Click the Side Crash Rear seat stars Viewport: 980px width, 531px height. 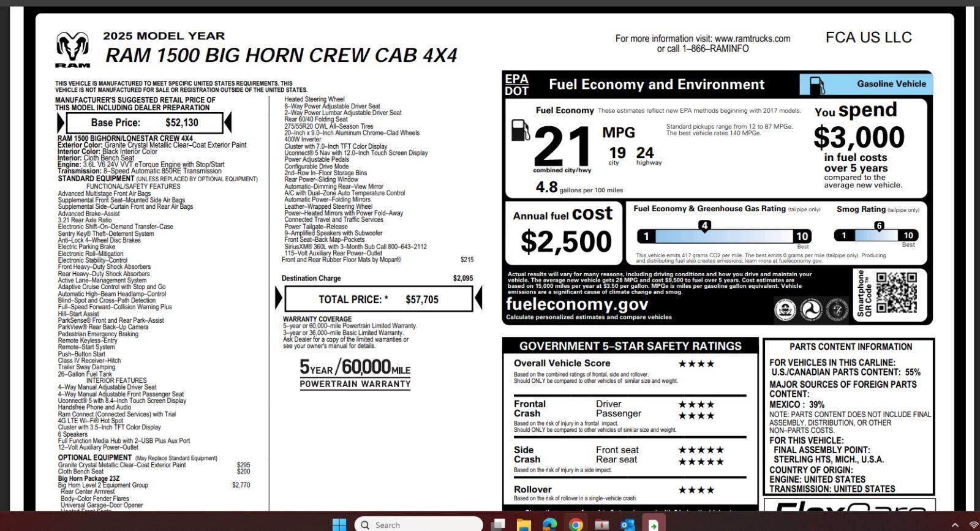point(701,461)
